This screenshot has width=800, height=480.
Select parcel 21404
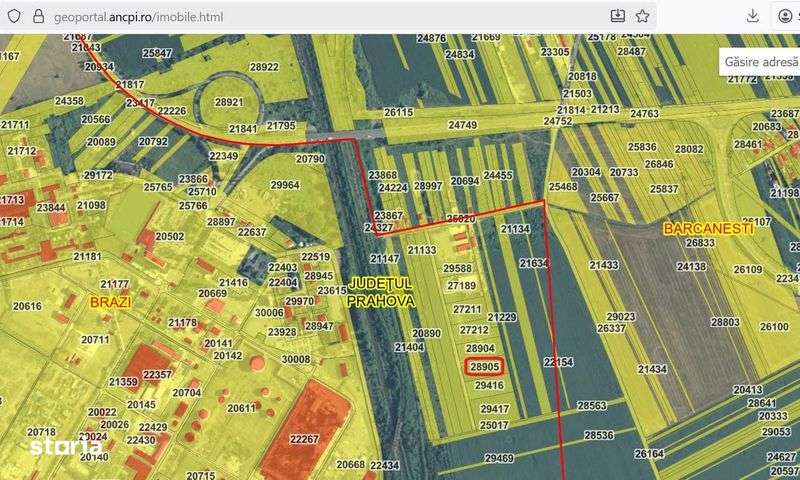[x=409, y=347]
